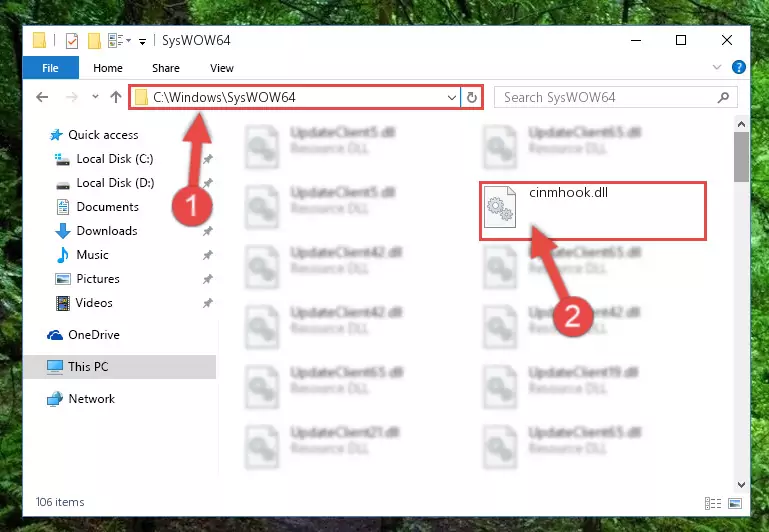Select the cinmhook.dll file name
This screenshot has width=769, height=532.
click(568, 193)
